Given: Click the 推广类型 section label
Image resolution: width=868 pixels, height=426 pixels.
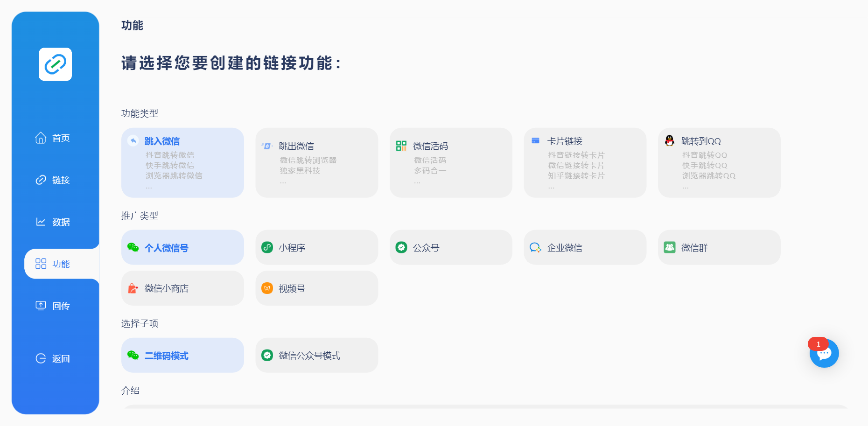Looking at the screenshot, I should point(140,216).
